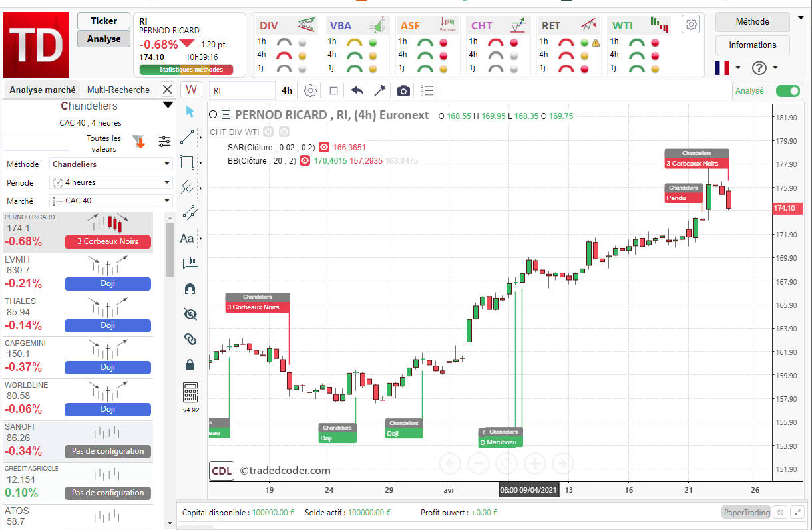812x530 pixels.
Task: Click the Analyse button
Action: pos(103,39)
